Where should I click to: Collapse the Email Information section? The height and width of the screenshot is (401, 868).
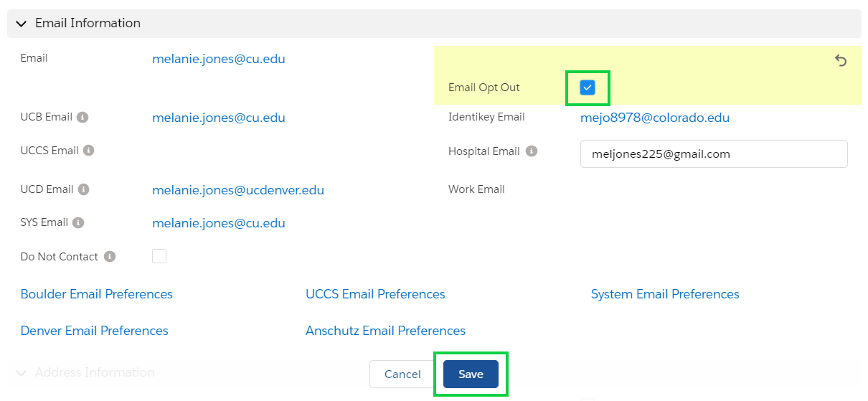[x=21, y=24]
